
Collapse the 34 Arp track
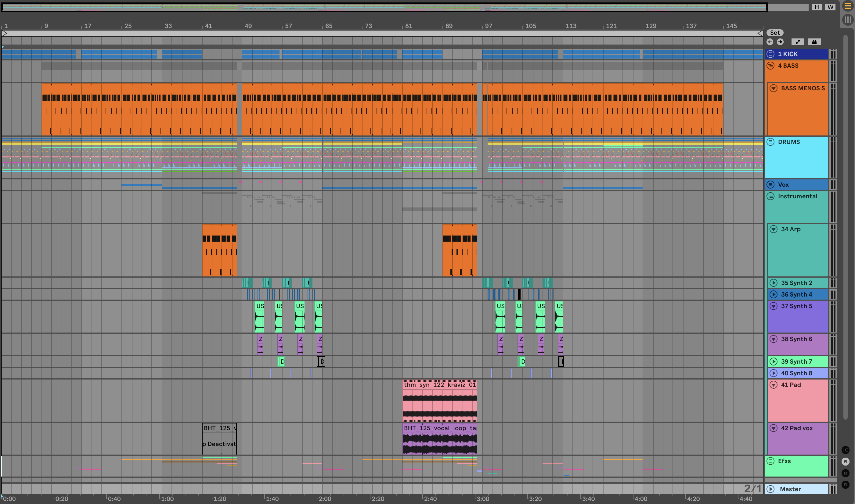[x=774, y=229]
